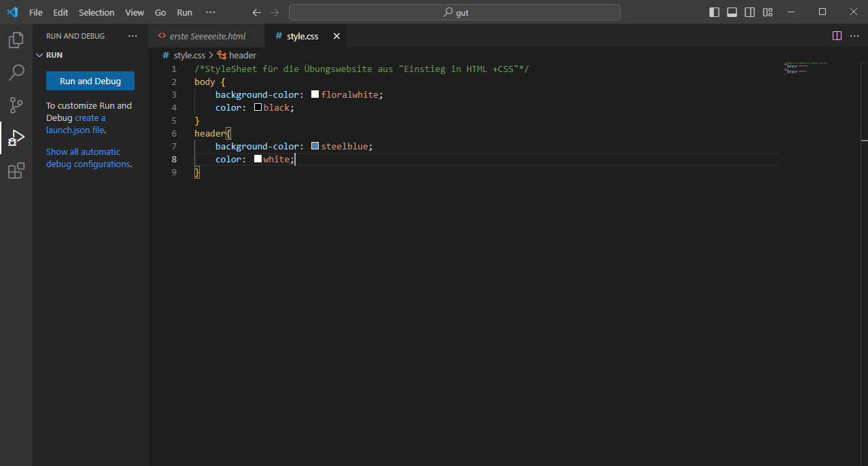Go back with the left arrow
868x466 pixels.
(x=256, y=12)
